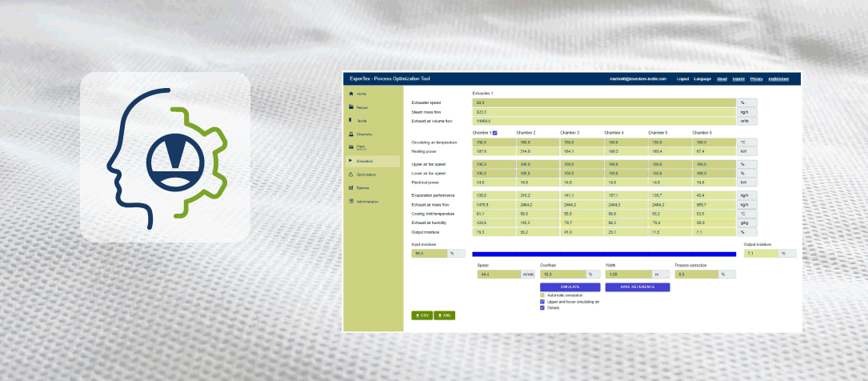Click the Logout link in header

(x=682, y=79)
